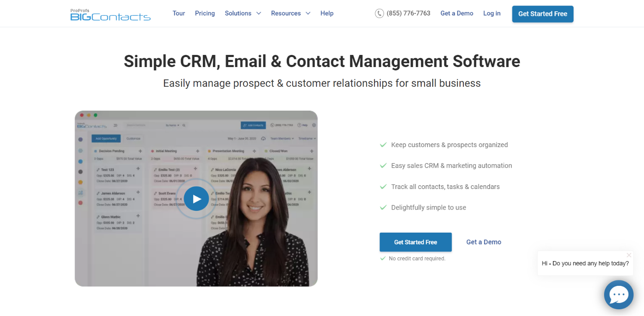The width and height of the screenshot is (644, 316).
Task: Click the checkmark beside 'No credit card required'
Action: pos(382,259)
